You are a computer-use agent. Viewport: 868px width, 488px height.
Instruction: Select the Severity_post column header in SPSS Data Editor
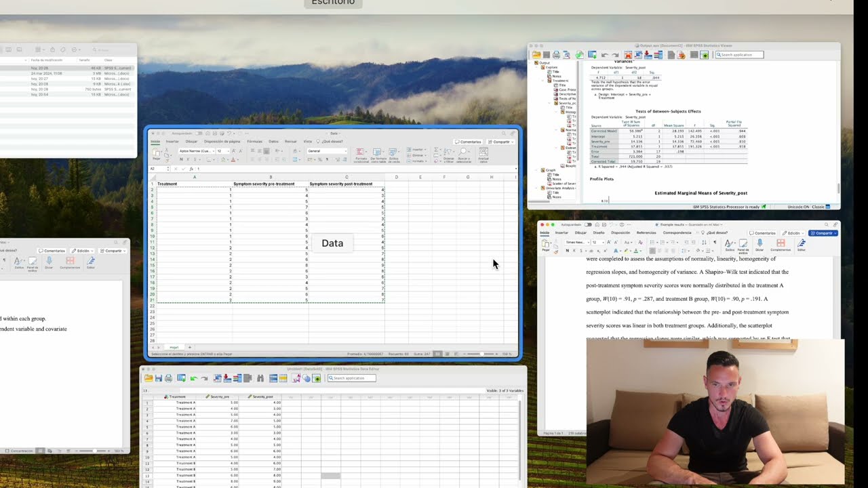(x=261, y=396)
